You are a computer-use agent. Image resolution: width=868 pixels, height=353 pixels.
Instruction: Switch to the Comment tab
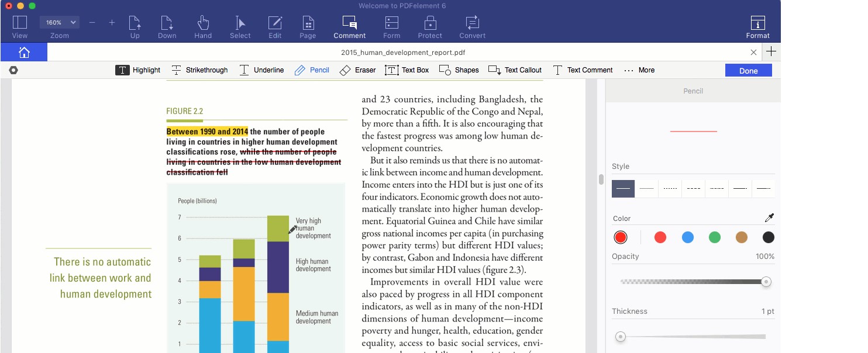349,26
